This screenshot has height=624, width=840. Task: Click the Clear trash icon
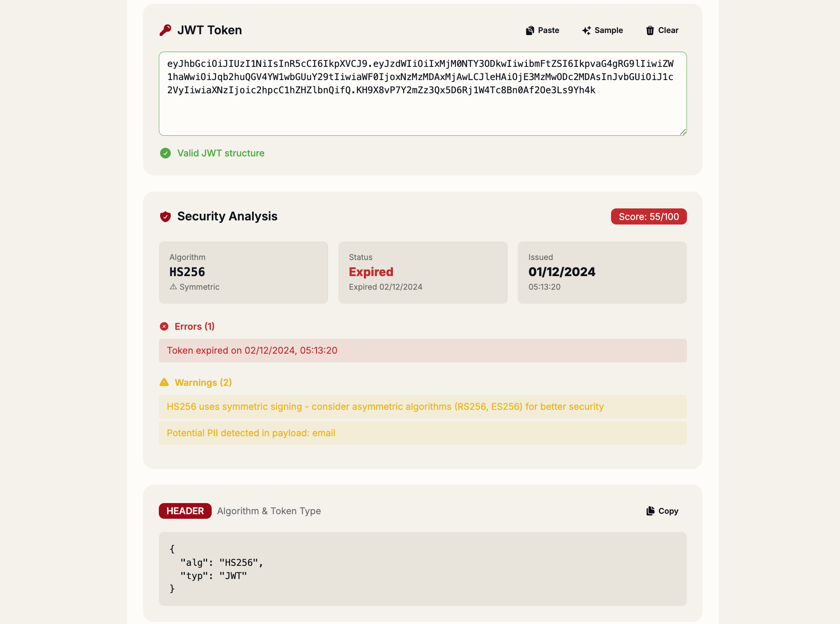pos(650,30)
